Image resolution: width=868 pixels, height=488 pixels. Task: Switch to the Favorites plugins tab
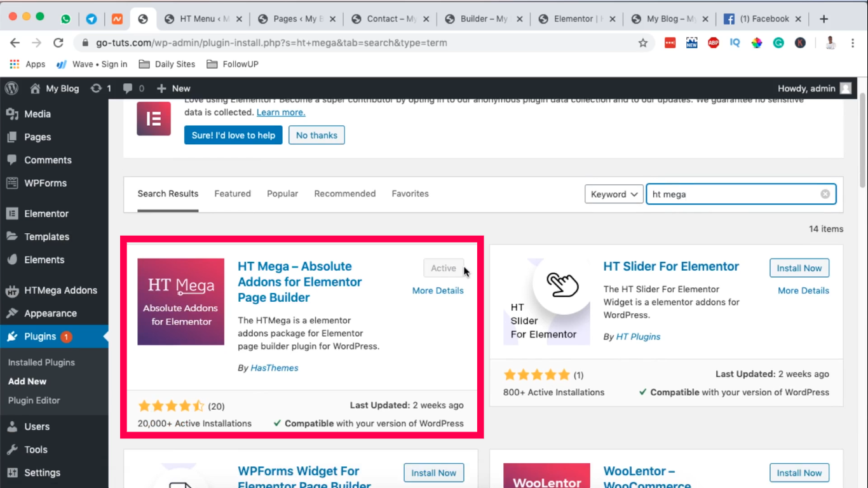tap(410, 194)
